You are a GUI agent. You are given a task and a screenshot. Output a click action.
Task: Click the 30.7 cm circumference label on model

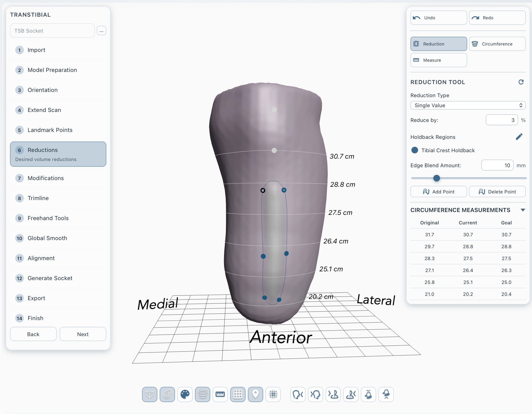pyautogui.click(x=342, y=156)
